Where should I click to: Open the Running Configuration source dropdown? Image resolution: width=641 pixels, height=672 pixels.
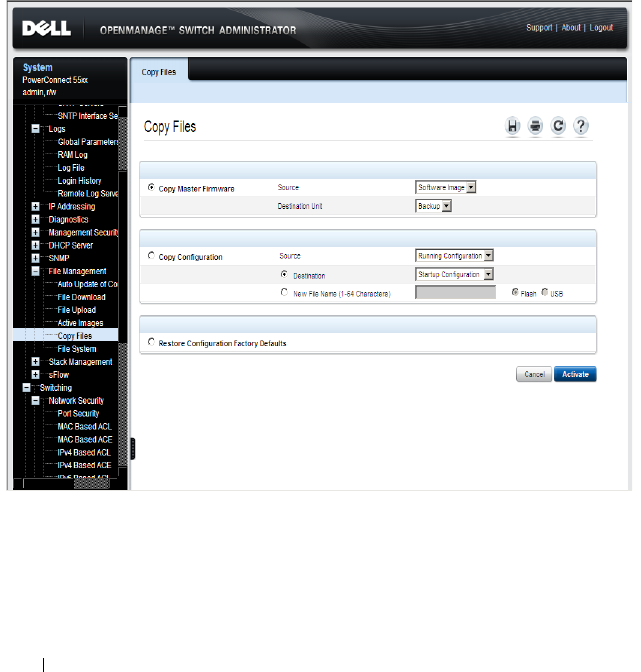click(454, 256)
